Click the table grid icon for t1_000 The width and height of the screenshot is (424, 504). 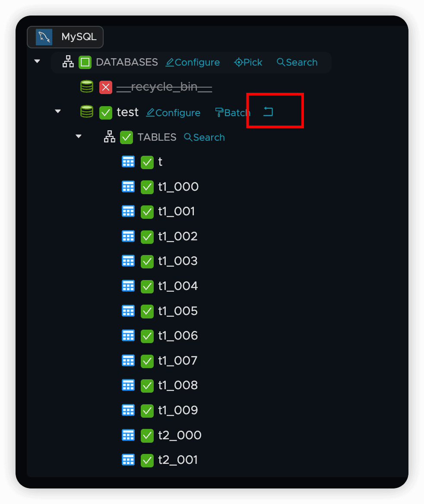[x=128, y=187]
